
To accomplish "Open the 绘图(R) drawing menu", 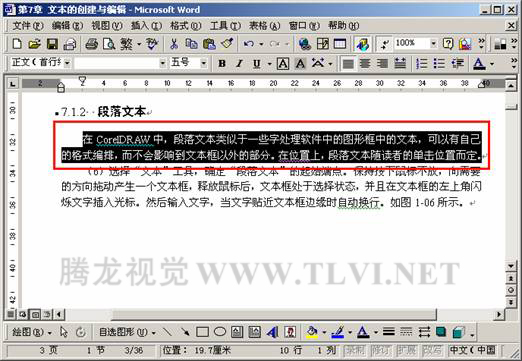I will click(x=31, y=332).
